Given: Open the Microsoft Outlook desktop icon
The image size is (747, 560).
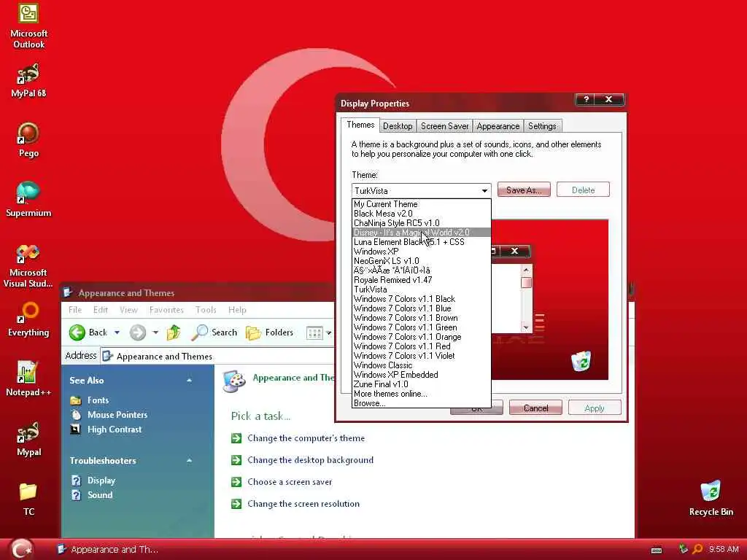Looking at the screenshot, I should tap(28, 25).
